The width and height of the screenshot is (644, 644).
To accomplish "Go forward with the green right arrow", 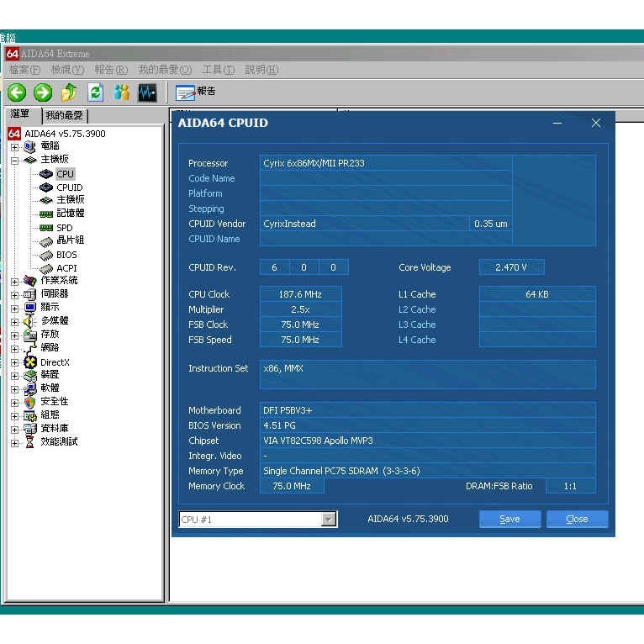I will coord(43,92).
